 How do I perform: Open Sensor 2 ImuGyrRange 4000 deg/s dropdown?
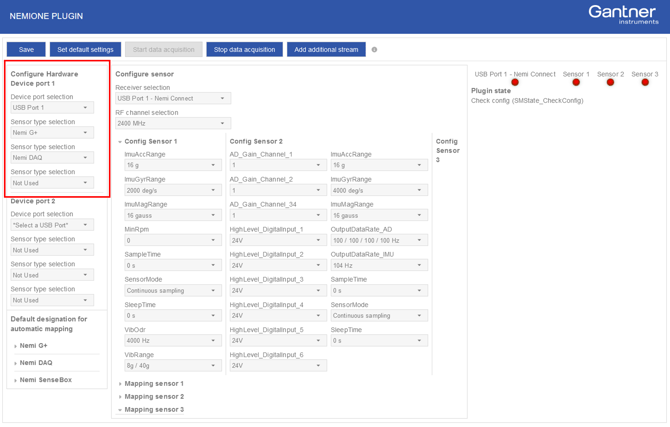click(x=379, y=190)
